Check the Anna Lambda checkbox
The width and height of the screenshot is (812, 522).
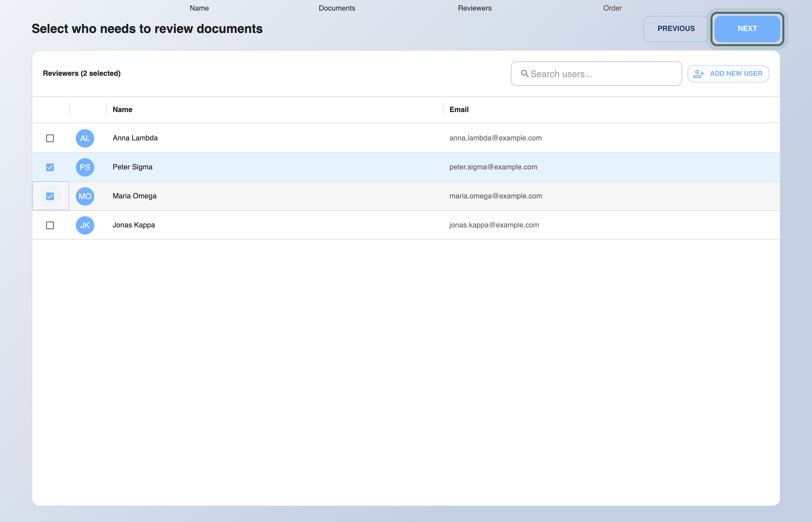[50, 138]
